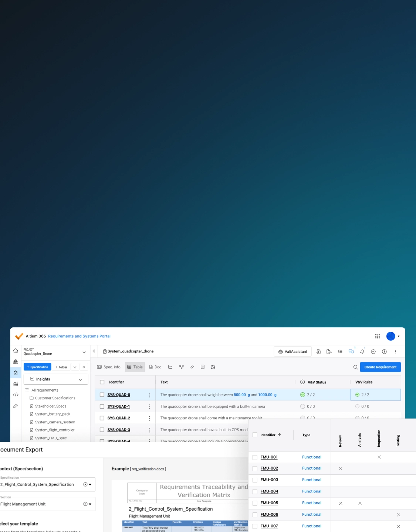
Task: Open the ValiAssistant panel
Action: [292, 352]
